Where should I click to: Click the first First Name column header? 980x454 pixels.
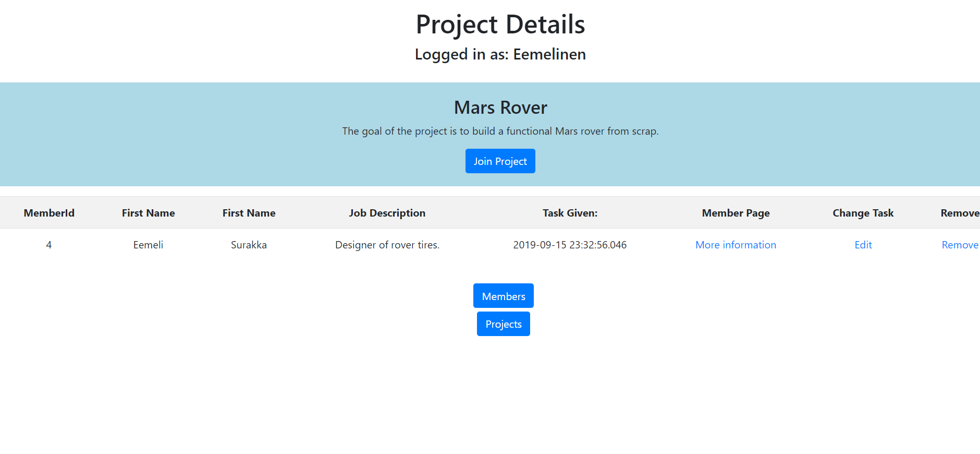[x=148, y=213]
